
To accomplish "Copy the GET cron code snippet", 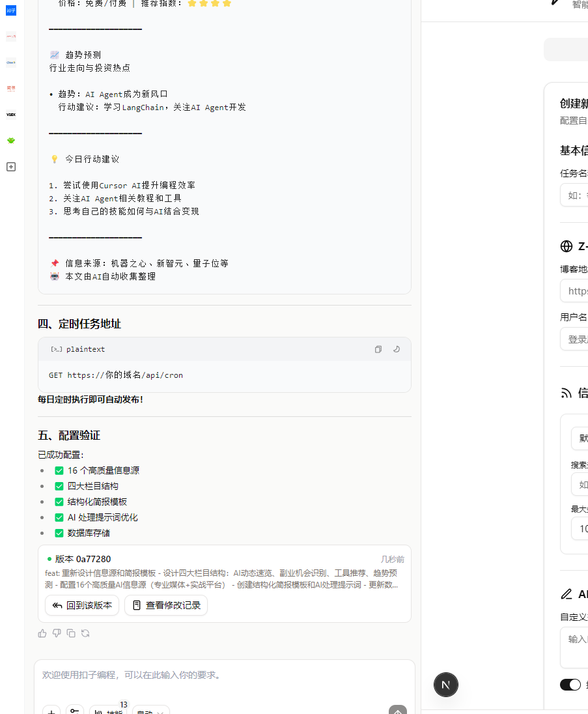I will coord(378,349).
